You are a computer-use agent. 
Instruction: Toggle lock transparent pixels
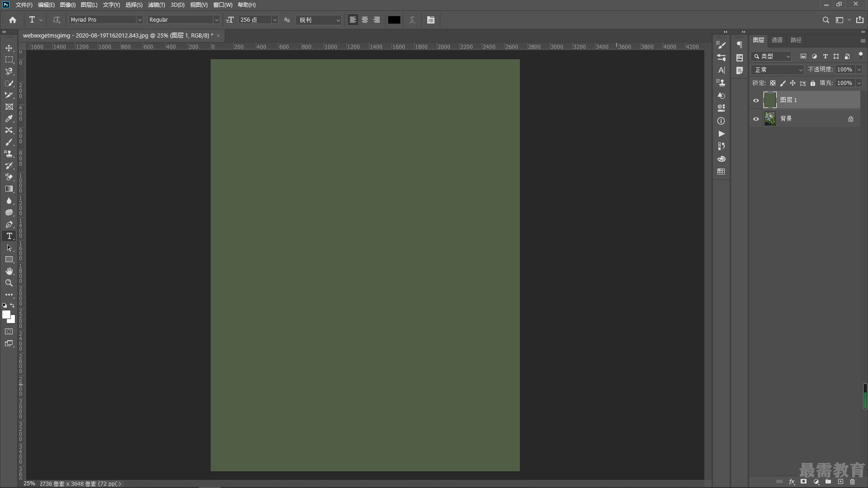pos(773,83)
